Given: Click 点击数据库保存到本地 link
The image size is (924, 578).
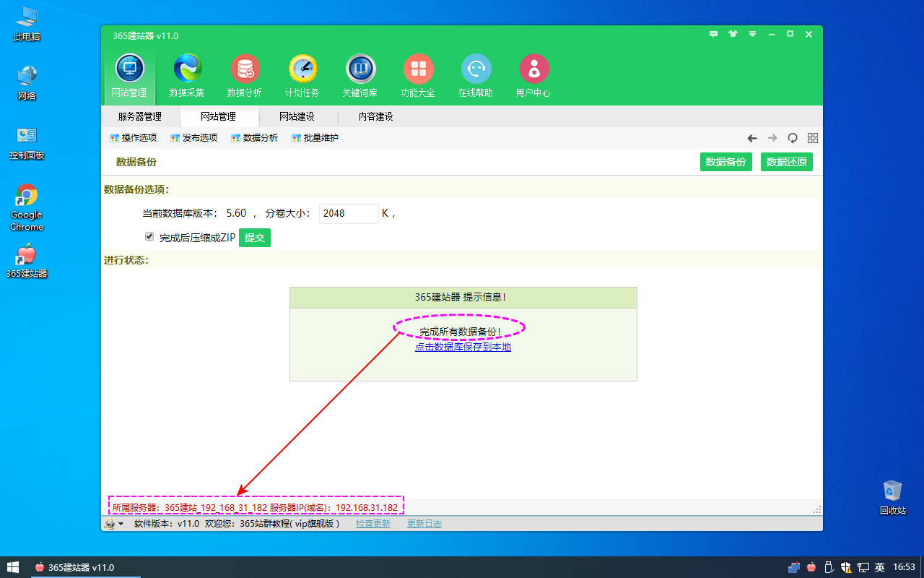Looking at the screenshot, I should click(463, 347).
